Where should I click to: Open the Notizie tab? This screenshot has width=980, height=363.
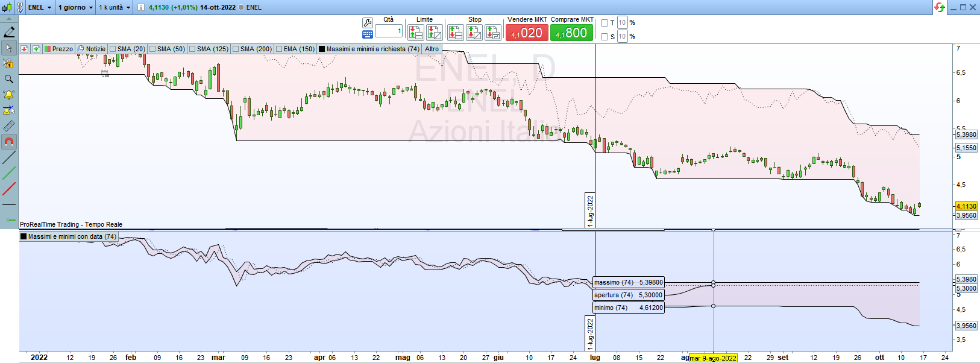click(x=92, y=49)
